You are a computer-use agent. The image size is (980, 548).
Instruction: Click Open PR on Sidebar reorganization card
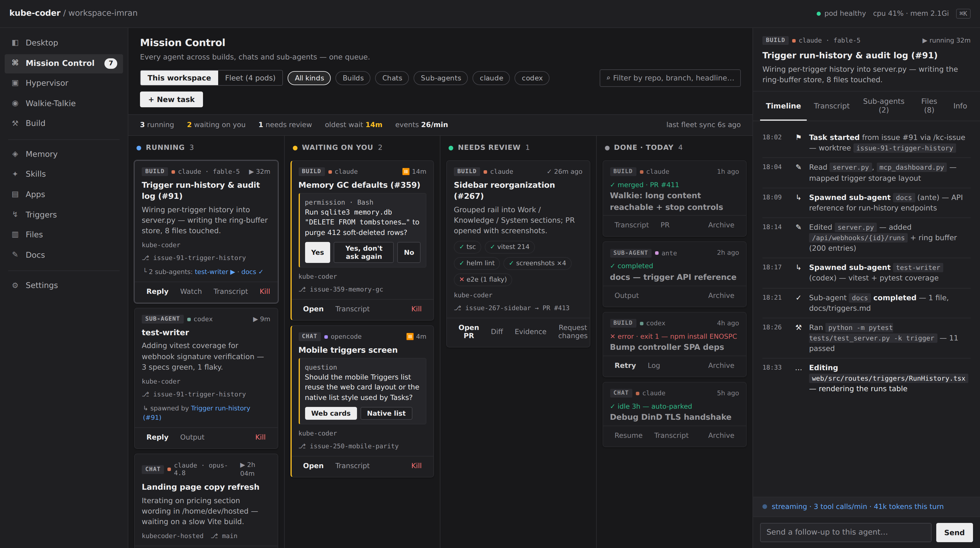click(469, 332)
